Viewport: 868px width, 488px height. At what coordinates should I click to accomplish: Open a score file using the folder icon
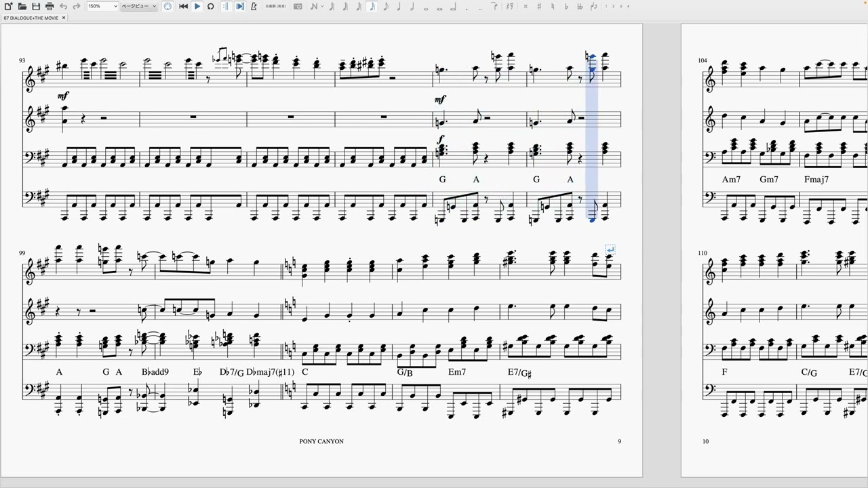coord(22,6)
